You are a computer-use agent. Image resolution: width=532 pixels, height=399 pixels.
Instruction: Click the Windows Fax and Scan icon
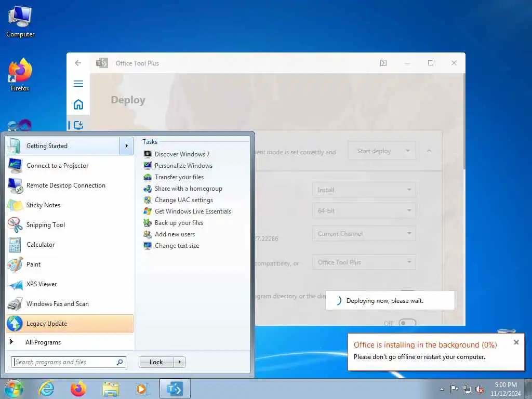[x=15, y=304]
